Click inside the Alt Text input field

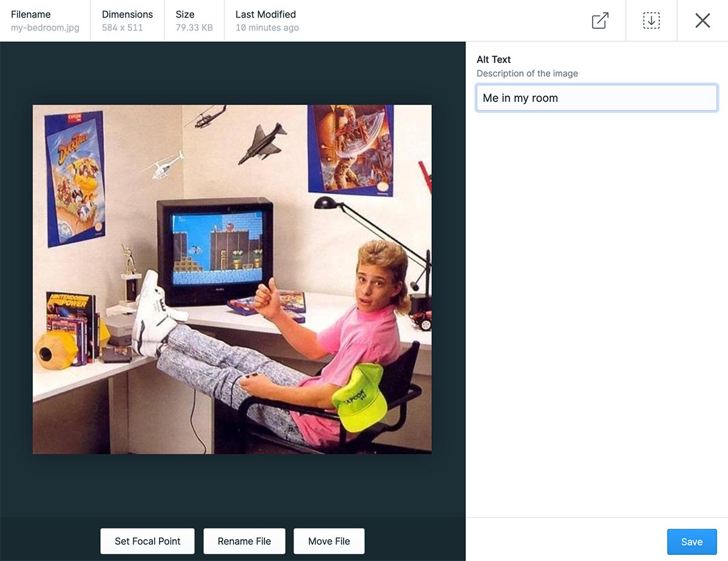point(596,97)
